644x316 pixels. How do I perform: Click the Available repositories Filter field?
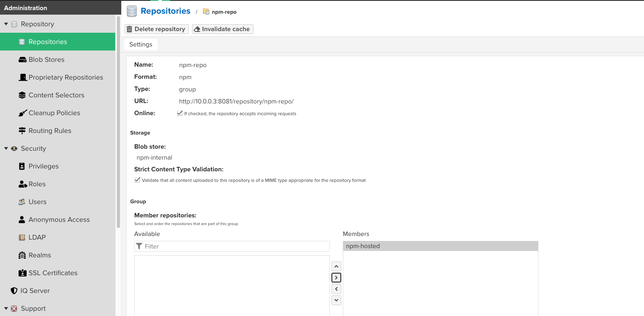click(232, 246)
